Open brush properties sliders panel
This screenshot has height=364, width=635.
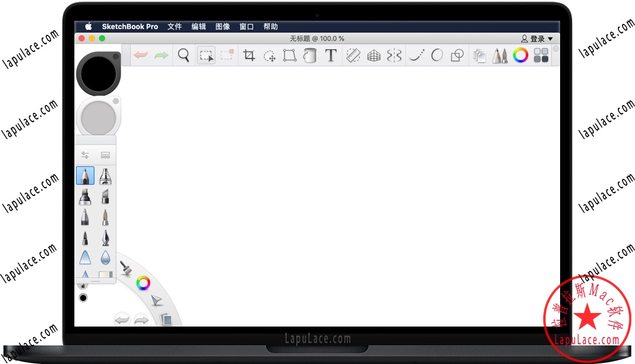click(85, 155)
